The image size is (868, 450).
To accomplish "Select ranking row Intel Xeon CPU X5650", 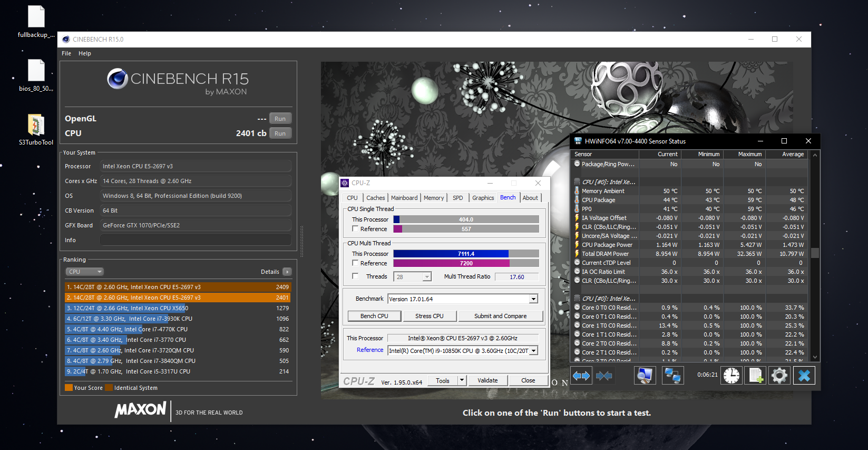I will (x=178, y=308).
